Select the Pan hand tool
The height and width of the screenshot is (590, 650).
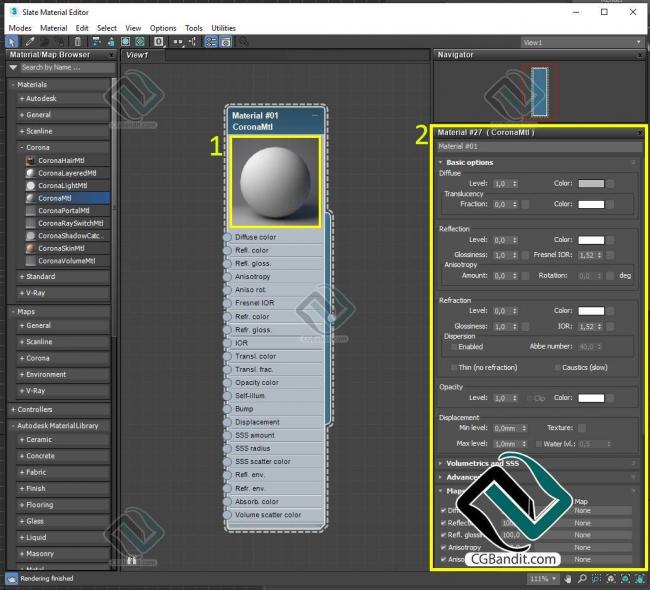(568, 578)
